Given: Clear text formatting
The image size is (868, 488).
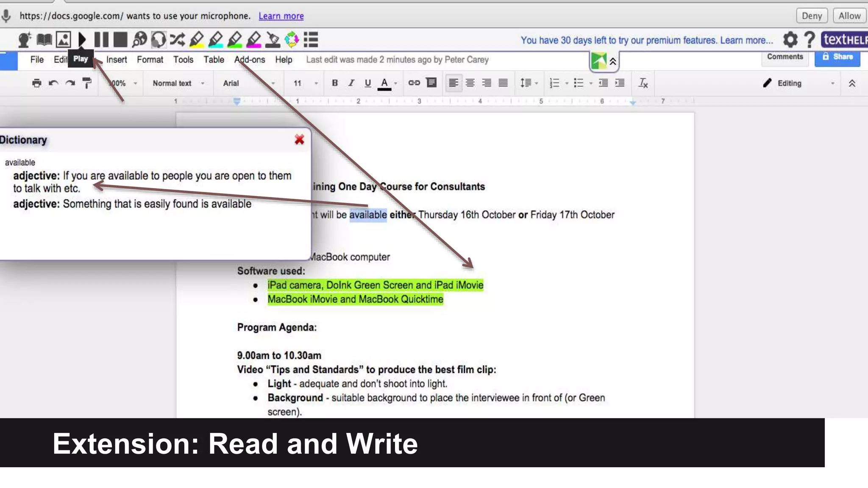Looking at the screenshot, I should tap(643, 83).
